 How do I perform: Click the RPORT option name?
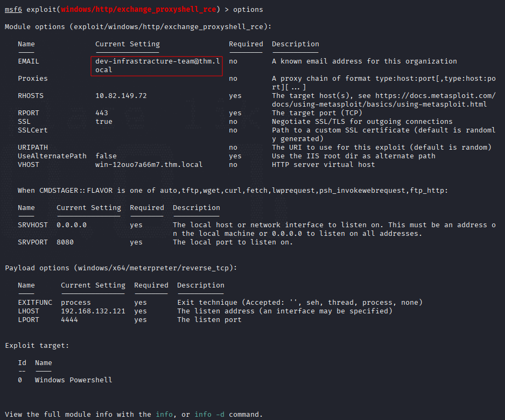point(29,113)
